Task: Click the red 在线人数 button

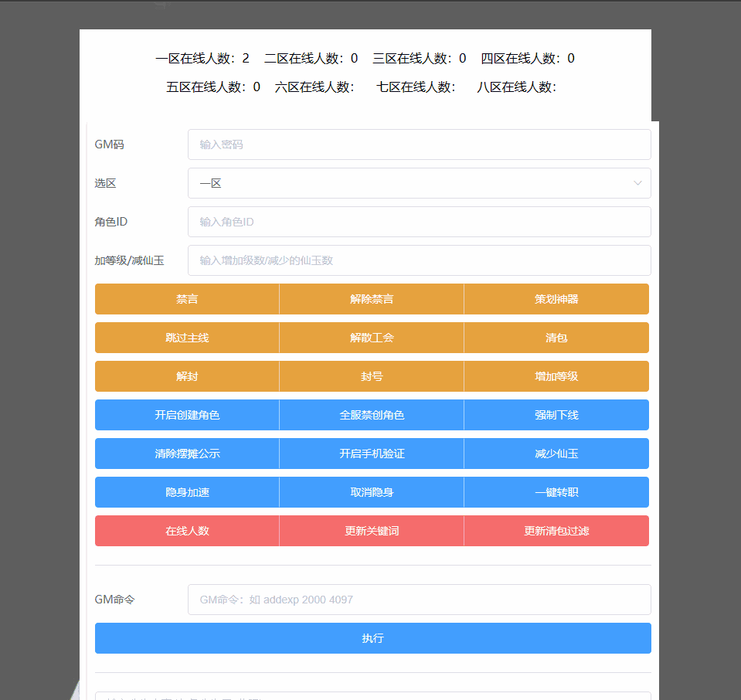Action: click(x=187, y=531)
